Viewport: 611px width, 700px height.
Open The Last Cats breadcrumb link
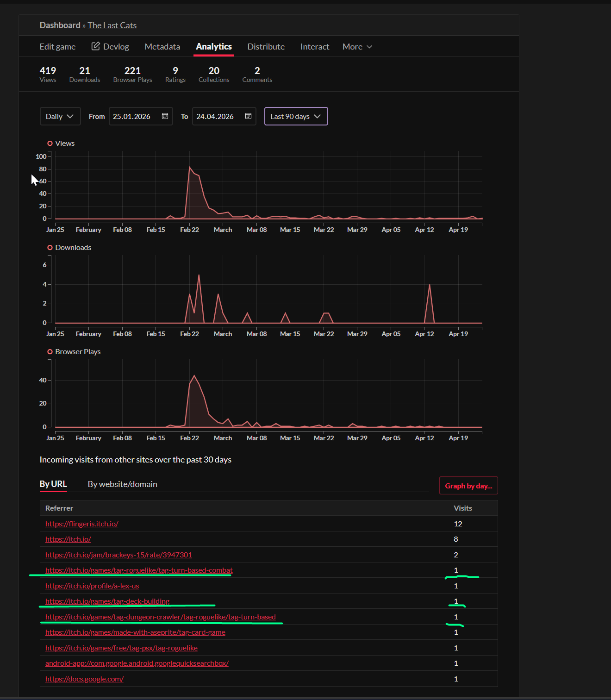(112, 25)
